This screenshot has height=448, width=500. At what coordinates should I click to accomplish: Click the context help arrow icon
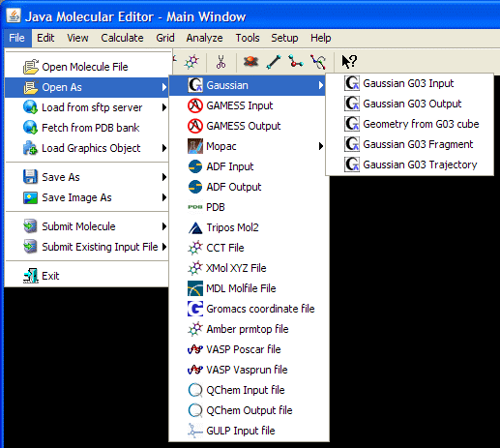tap(349, 61)
